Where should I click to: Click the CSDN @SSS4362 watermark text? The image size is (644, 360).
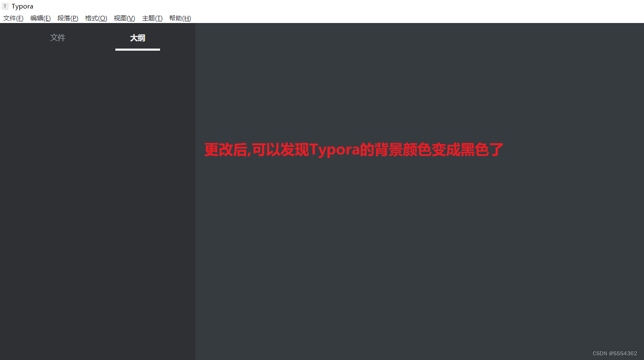coord(614,353)
